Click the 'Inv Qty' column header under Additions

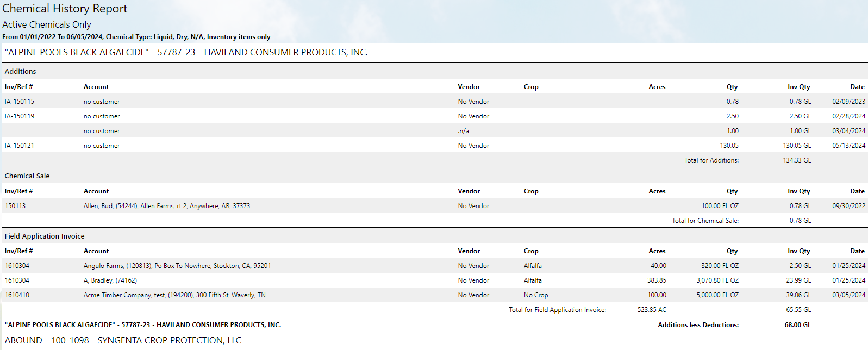coord(799,87)
